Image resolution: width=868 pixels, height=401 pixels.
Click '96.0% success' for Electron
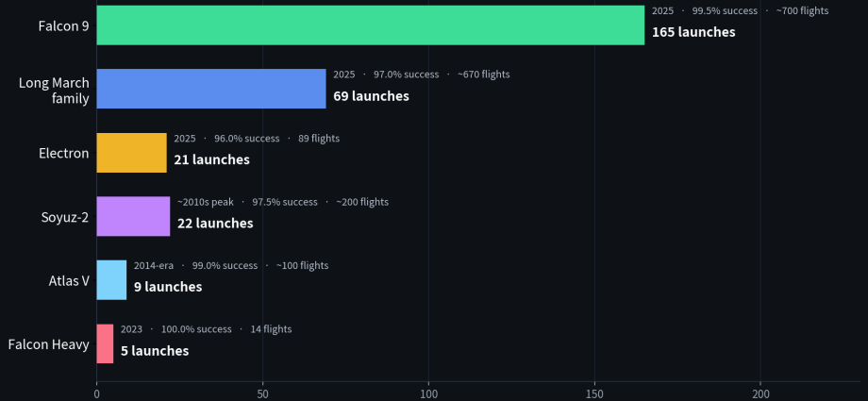pos(247,138)
